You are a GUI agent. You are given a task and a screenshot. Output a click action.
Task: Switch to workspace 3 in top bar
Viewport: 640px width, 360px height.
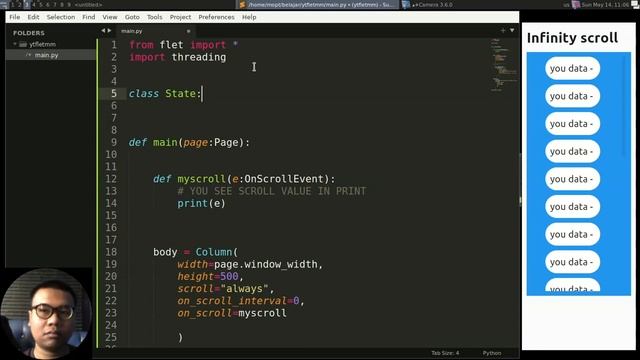(x=27, y=5)
